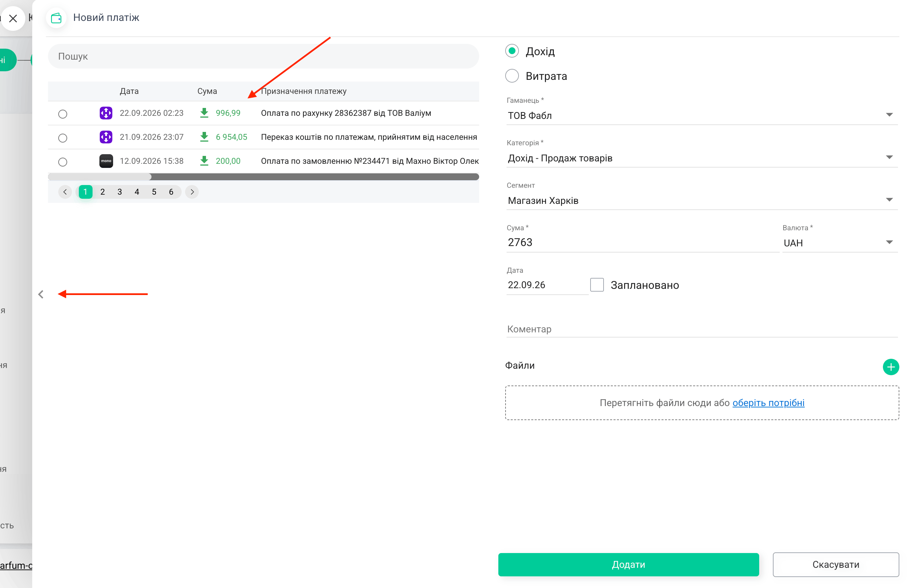Viewport: 911px width, 588px height.
Task: Click the Дата column header
Action: point(129,91)
